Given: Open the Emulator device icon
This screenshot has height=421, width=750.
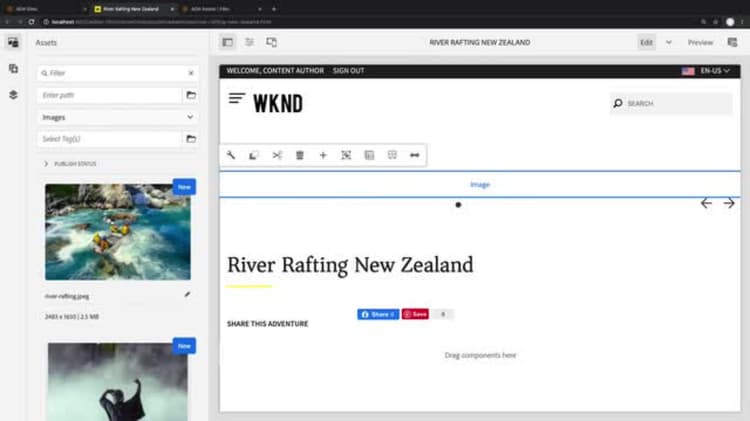Looking at the screenshot, I should 271,42.
